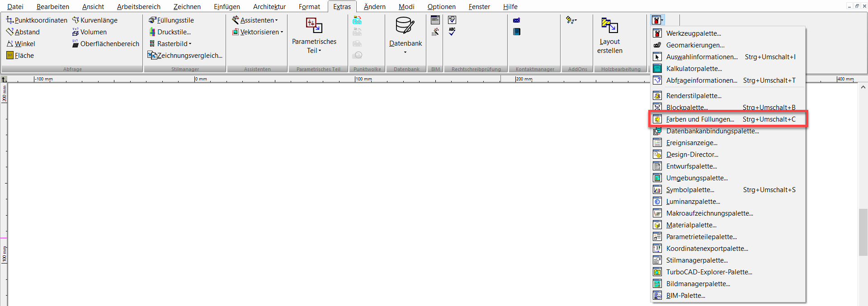Screen dimensions: 868x306
Task: Click the ABC spell check icon
Action: click(452, 32)
